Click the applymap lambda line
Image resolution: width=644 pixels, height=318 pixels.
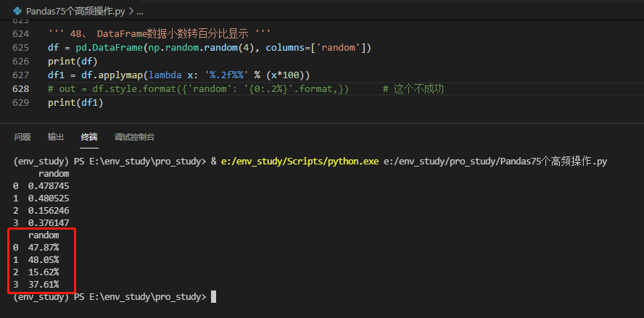coord(178,75)
